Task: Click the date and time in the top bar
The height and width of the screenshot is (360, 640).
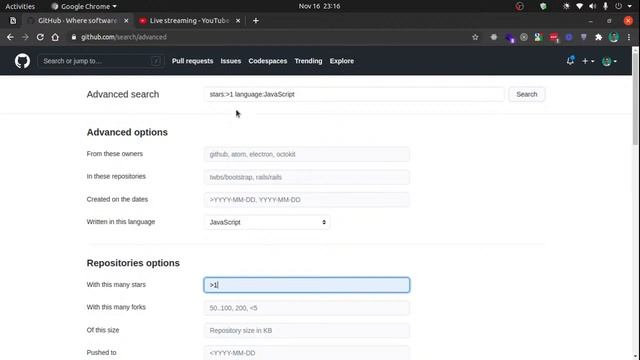Action: [319, 6]
